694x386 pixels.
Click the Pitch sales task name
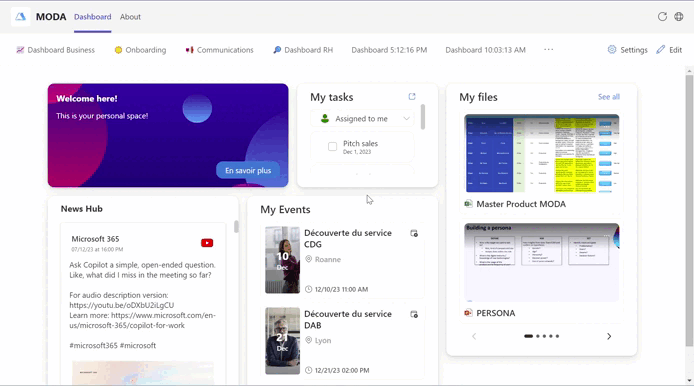point(360,143)
